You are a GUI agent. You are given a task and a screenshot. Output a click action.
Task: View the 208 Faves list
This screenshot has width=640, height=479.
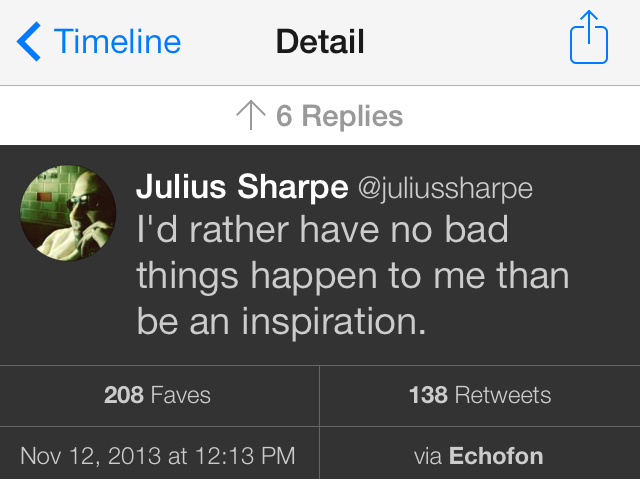click(159, 396)
